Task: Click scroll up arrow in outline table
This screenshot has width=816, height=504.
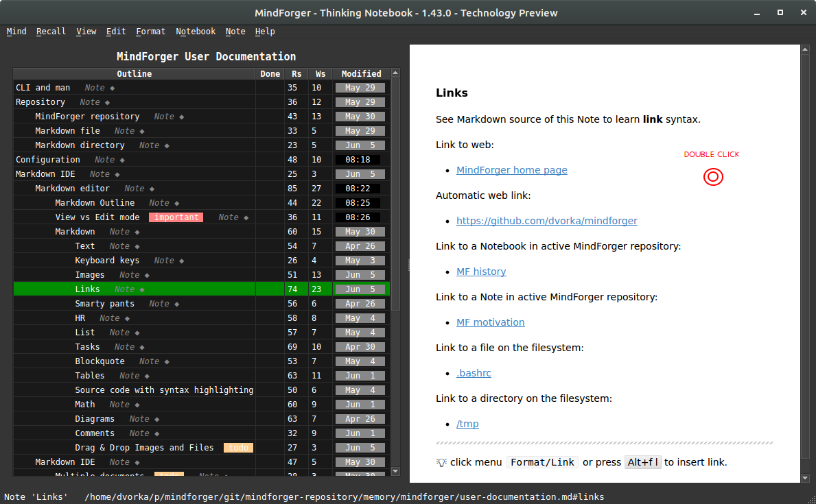Action: (x=395, y=74)
